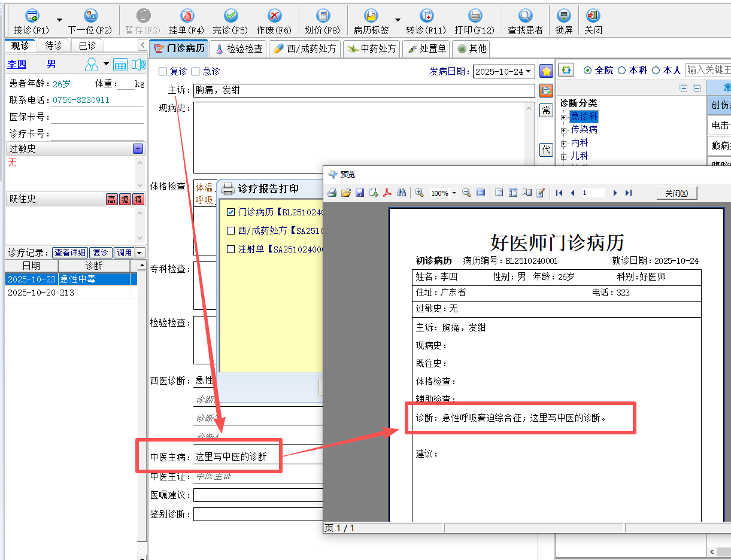Click the 接诊(F1) toolbar icon

32,16
